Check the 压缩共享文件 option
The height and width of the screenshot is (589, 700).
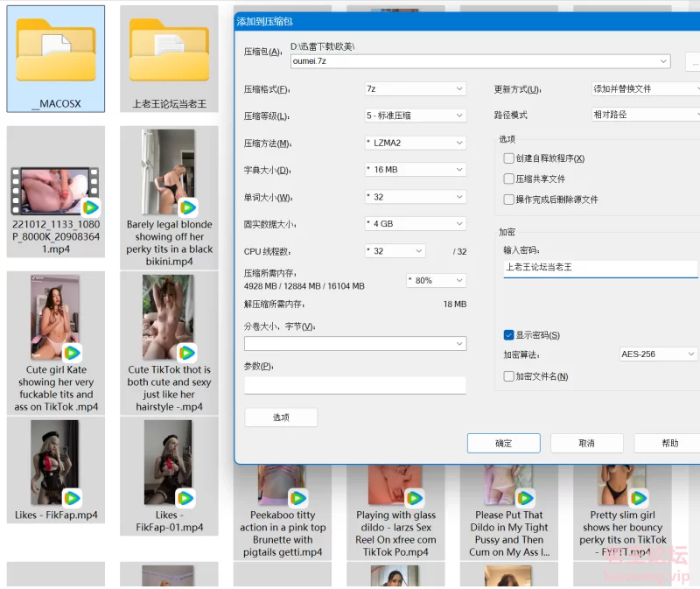[x=509, y=179]
